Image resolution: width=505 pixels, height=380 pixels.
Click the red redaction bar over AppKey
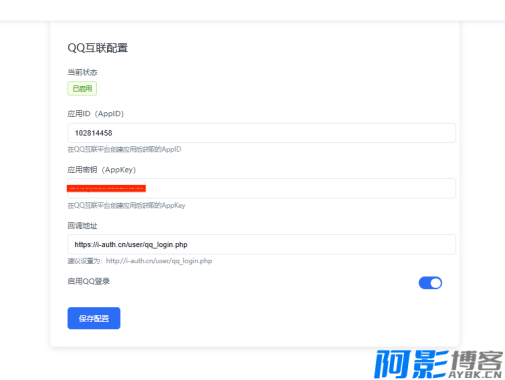(106, 189)
